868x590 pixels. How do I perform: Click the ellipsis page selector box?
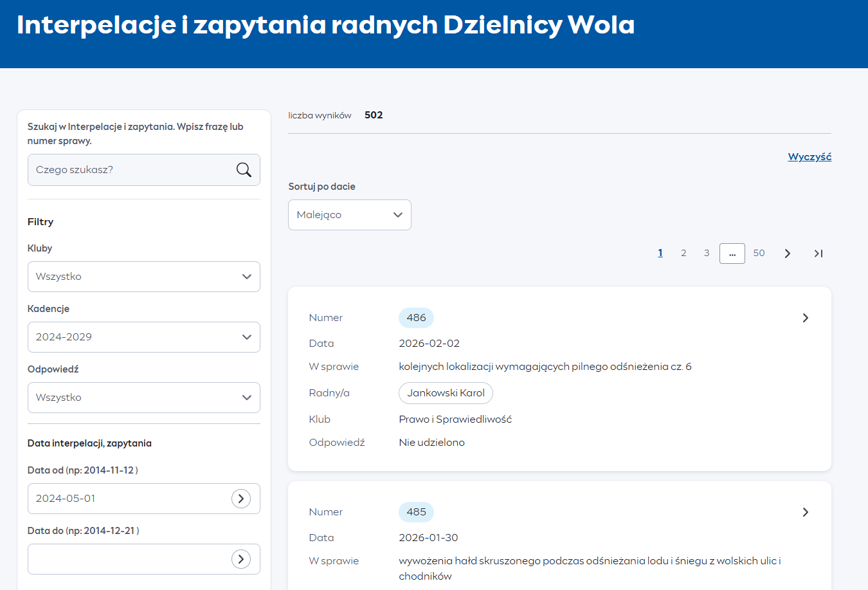(x=732, y=254)
